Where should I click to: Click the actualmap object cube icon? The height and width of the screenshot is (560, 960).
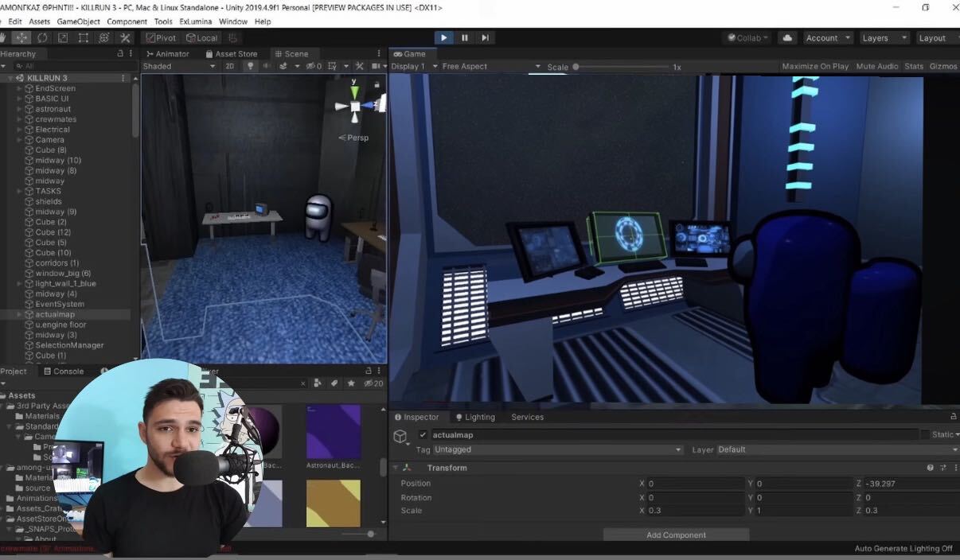(400, 437)
